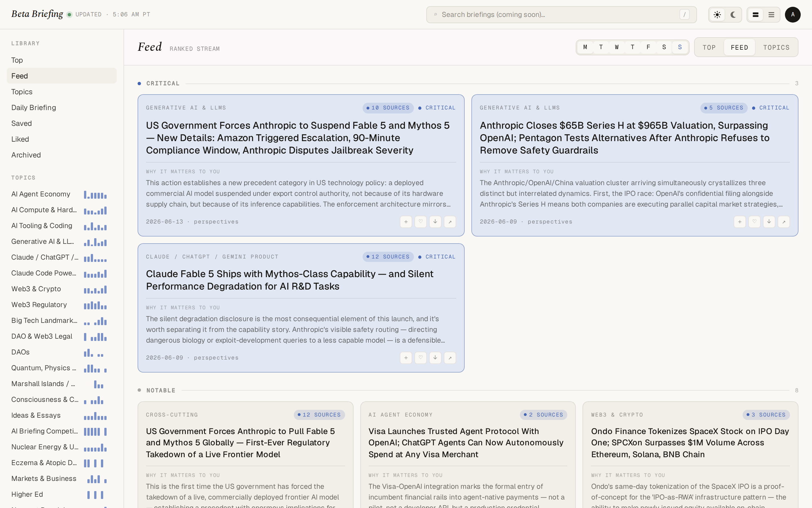Open Visa Launches Trusted Agent Protocol headline

(466, 443)
